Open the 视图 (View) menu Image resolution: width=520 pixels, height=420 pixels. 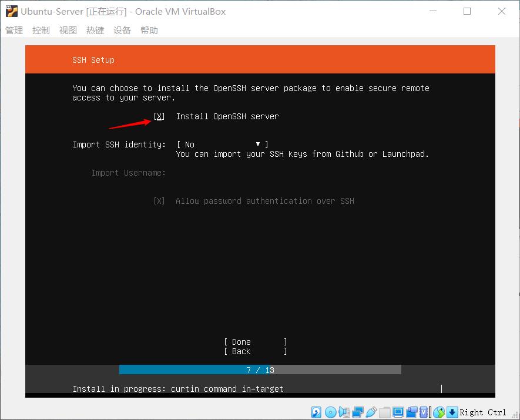(68, 30)
